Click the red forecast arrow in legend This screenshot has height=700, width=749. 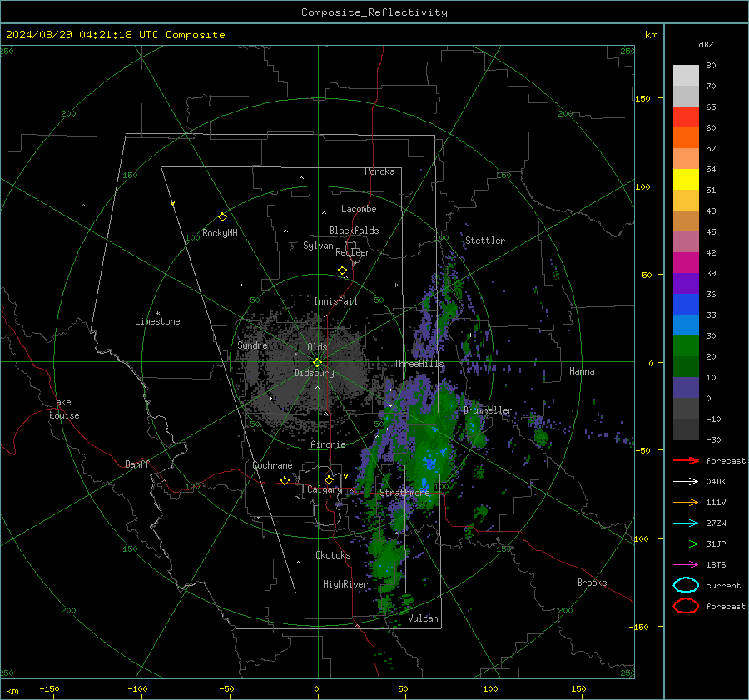(x=686, y=460)
